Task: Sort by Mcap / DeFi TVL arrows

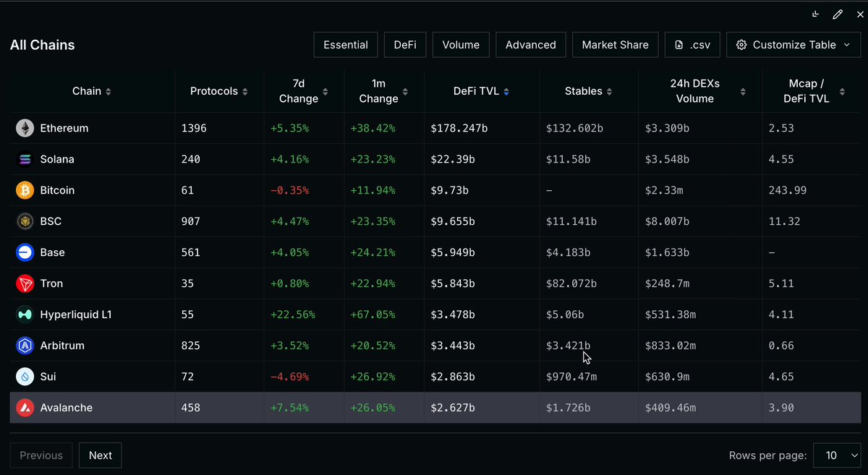Action: click(x=842, y=92)
